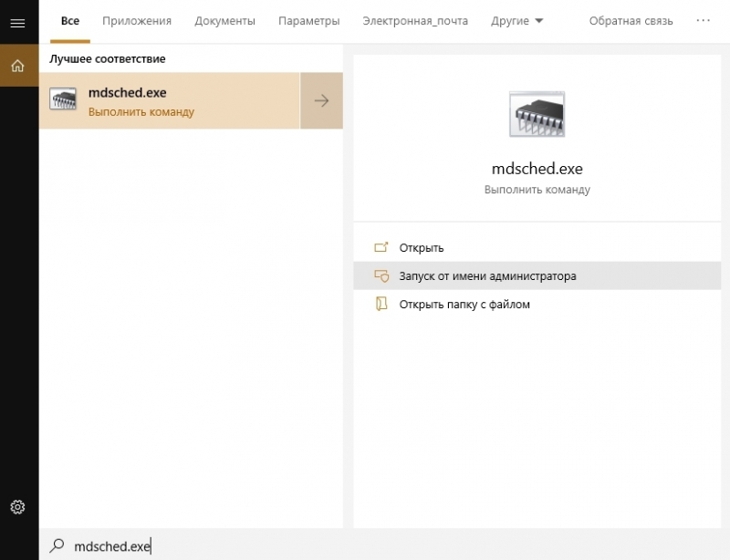The image size is (730, 560).
Task: Select Открыть папку с файлом
Action: click(537, 304)
